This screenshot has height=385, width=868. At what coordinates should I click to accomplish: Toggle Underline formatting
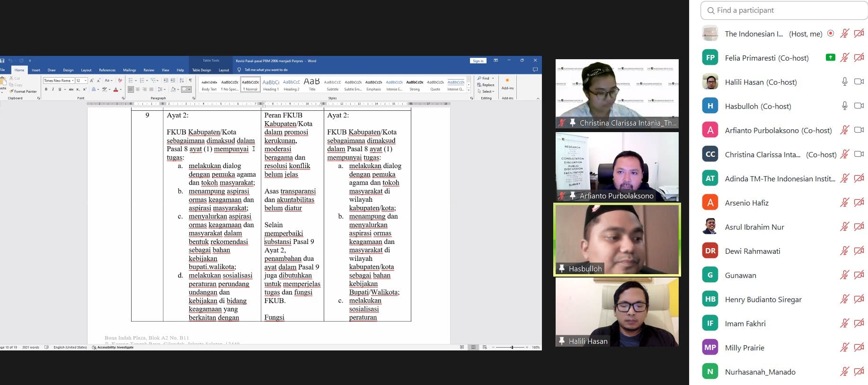[x=59, y=89]
